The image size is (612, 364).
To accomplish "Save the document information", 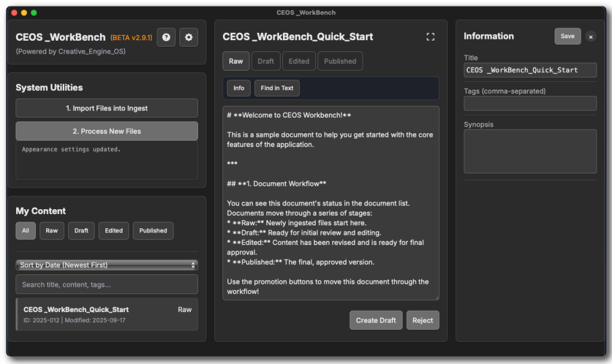I will [x=567, y=36].
